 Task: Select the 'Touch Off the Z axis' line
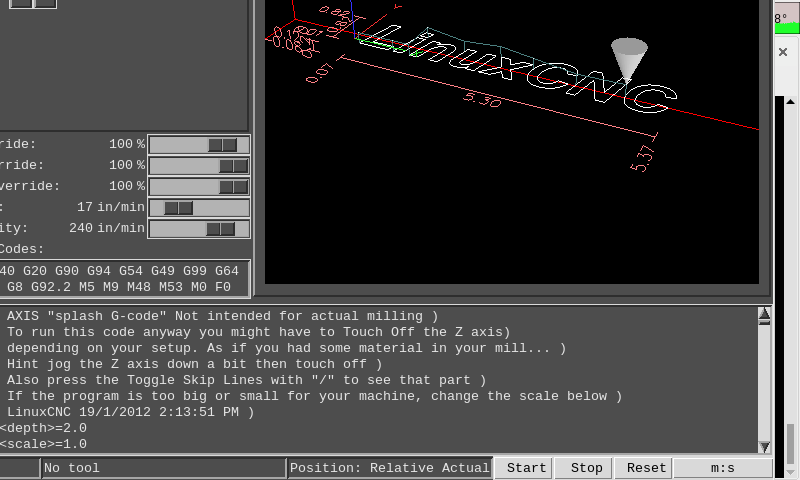point(259,332)
